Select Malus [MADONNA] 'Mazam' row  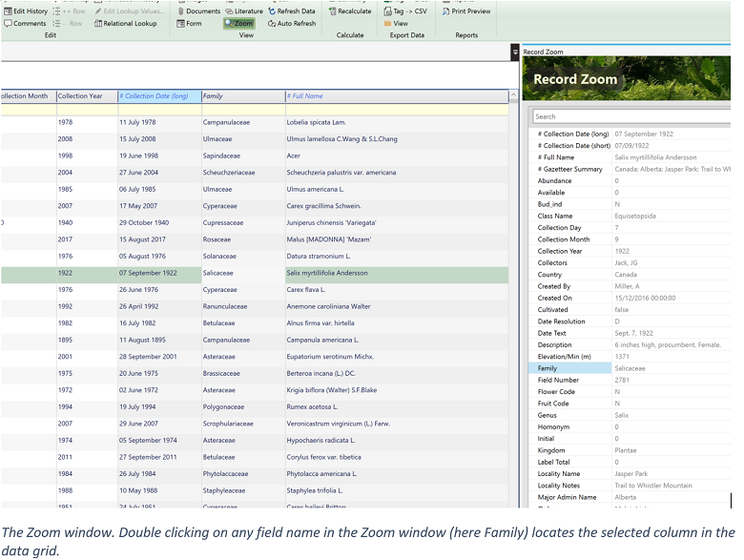coord(255,239)
